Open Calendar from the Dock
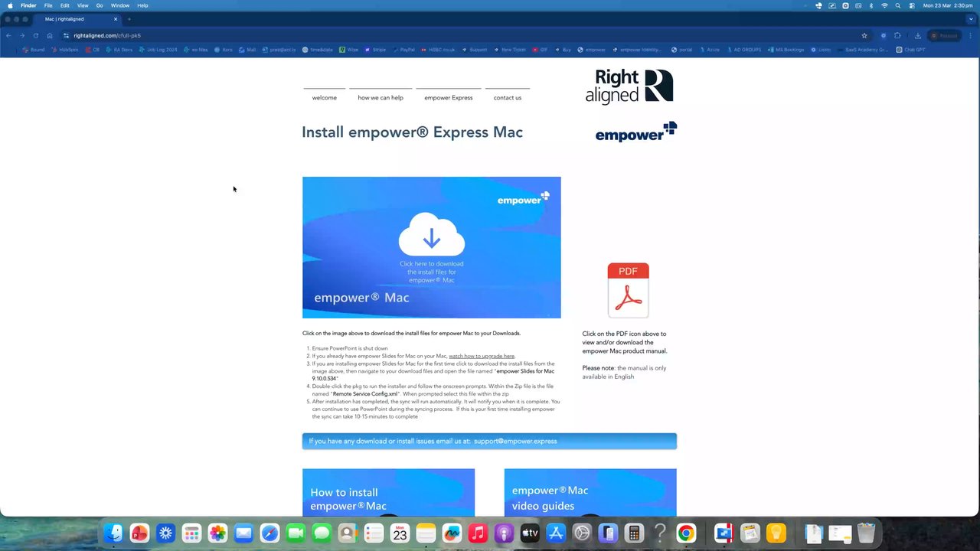 [x=400, y=533]
